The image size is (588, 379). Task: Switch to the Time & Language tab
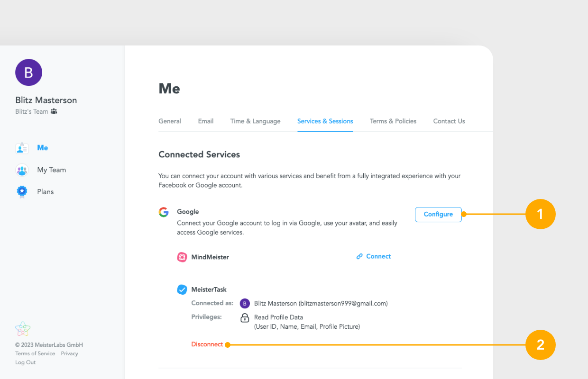(255, 121)
